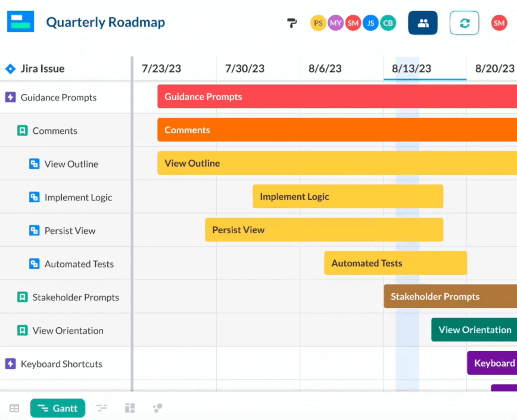Select the table view icon
Viewport: 517px width, 420px height.
[14, 408]
